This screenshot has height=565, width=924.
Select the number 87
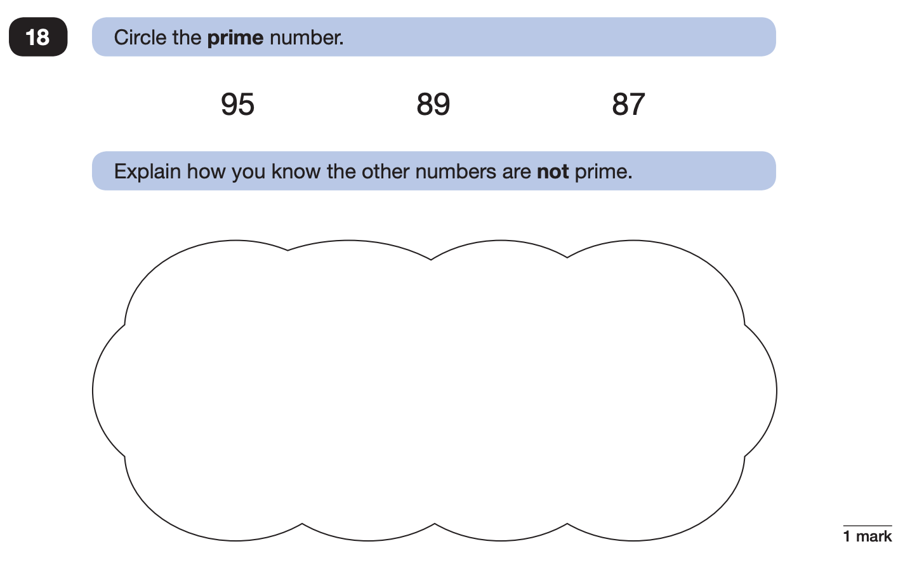click(x=628, y=104)
